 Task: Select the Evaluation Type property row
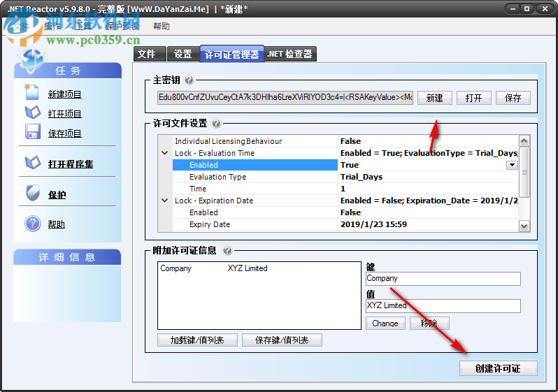click(345, 177)
